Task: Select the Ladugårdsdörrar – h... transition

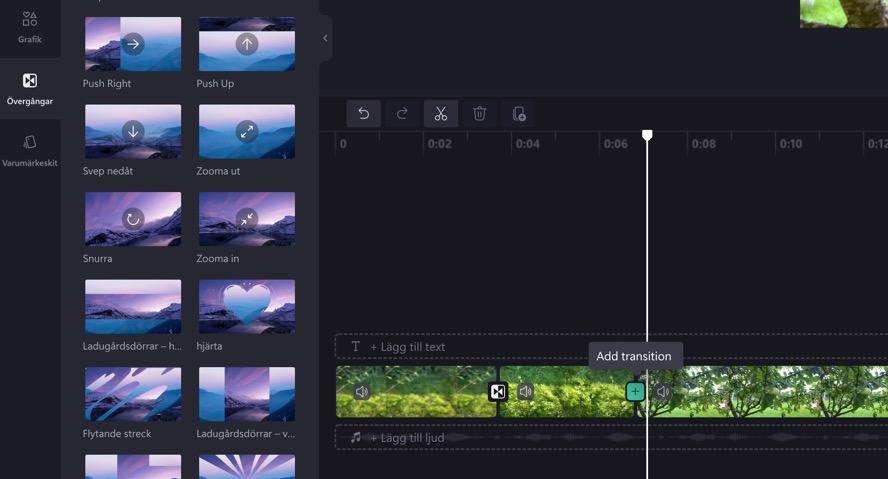Action: pos(133,306)
